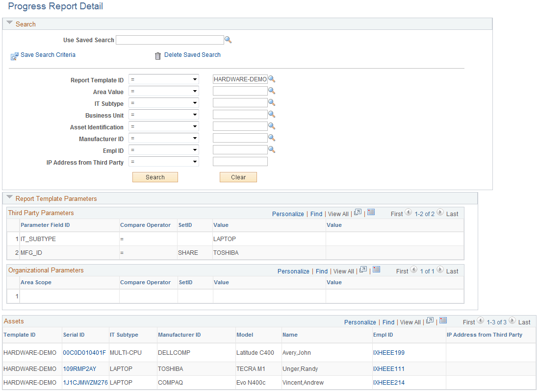
Task: Download Third Party Parameters grid to Excel
Action: click(371, 212)
